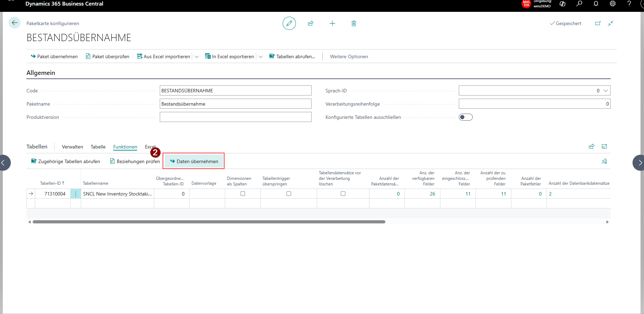
Task: Open the Tabelle menu
Action: pyautogui.click(x=98, y=147)
